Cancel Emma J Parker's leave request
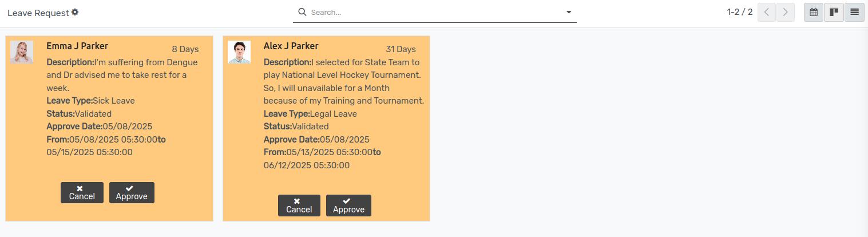This screenshot has height=237, width=868. pos(82,192)
